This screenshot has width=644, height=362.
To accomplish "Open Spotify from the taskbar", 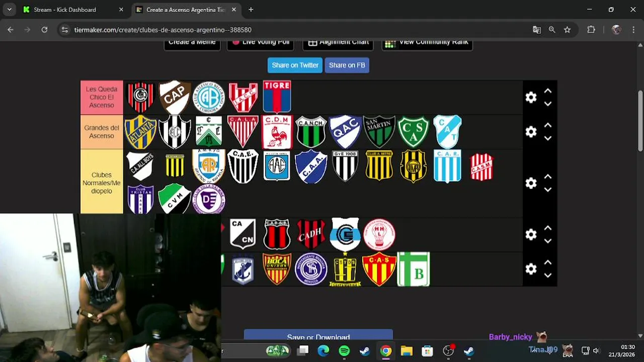I will [344, 351].
